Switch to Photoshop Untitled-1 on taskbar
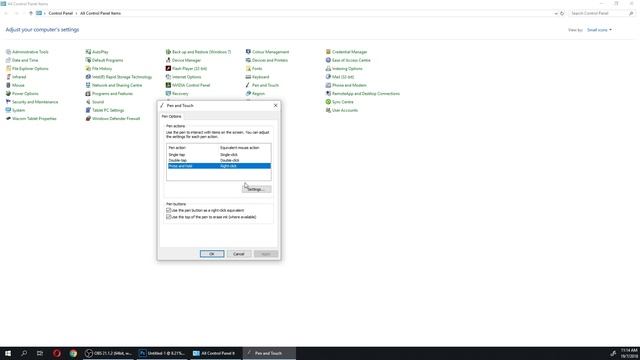 [162, 353]
